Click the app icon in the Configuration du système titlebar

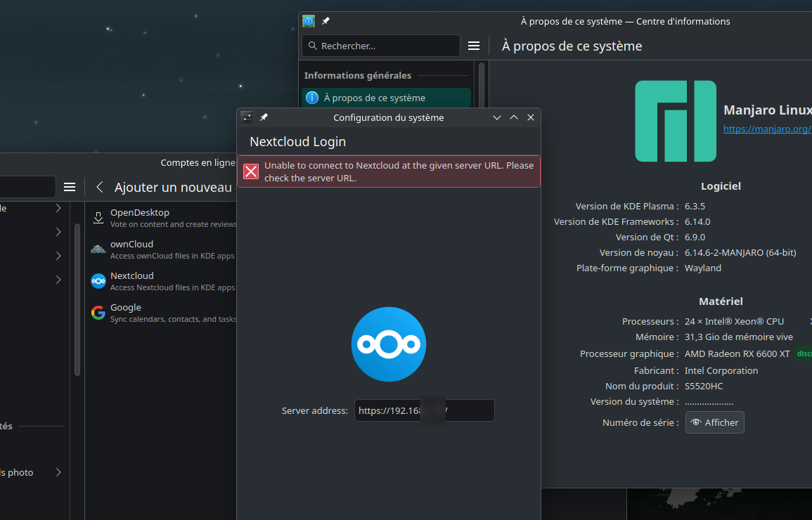247,117
